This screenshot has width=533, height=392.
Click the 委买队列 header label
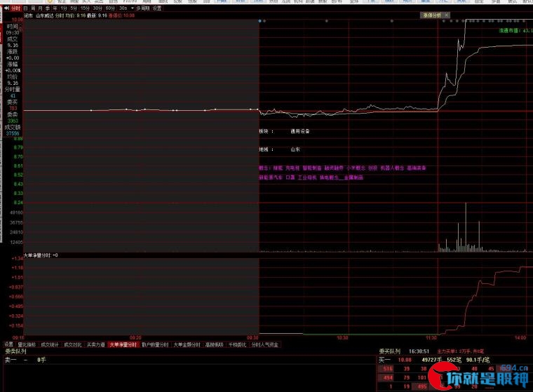click(x=389, y=351)
